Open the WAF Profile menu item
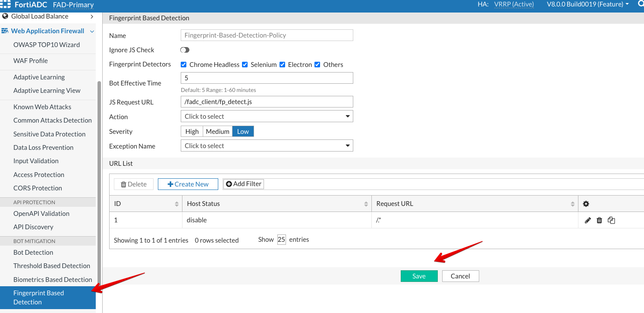Image resolution: width=644 pixels, height=313 pixels. coord(31,61)
